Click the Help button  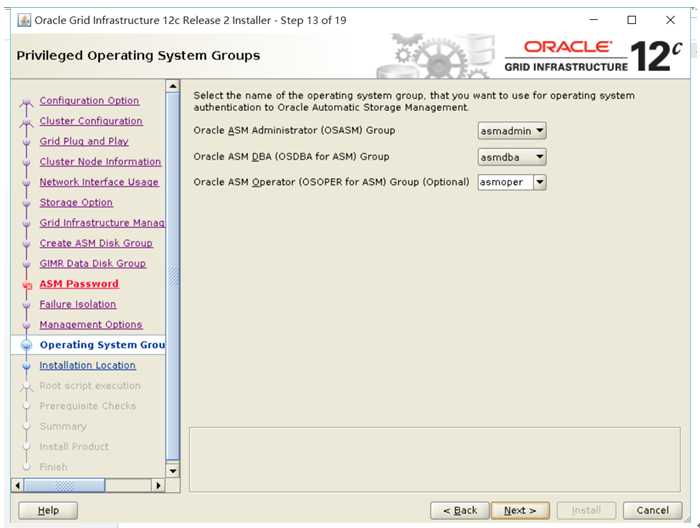coord(48,510)
